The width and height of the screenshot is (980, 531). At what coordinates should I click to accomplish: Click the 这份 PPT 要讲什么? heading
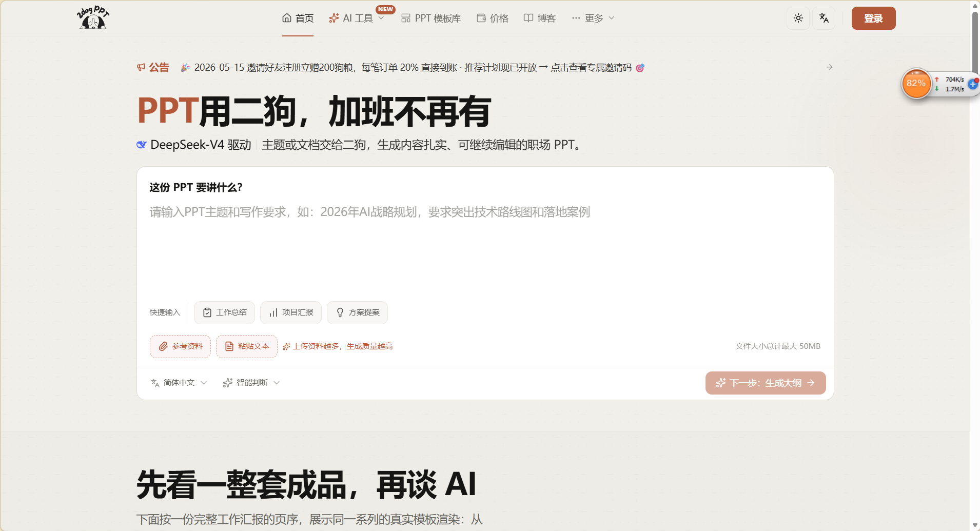tap(195, 187)
